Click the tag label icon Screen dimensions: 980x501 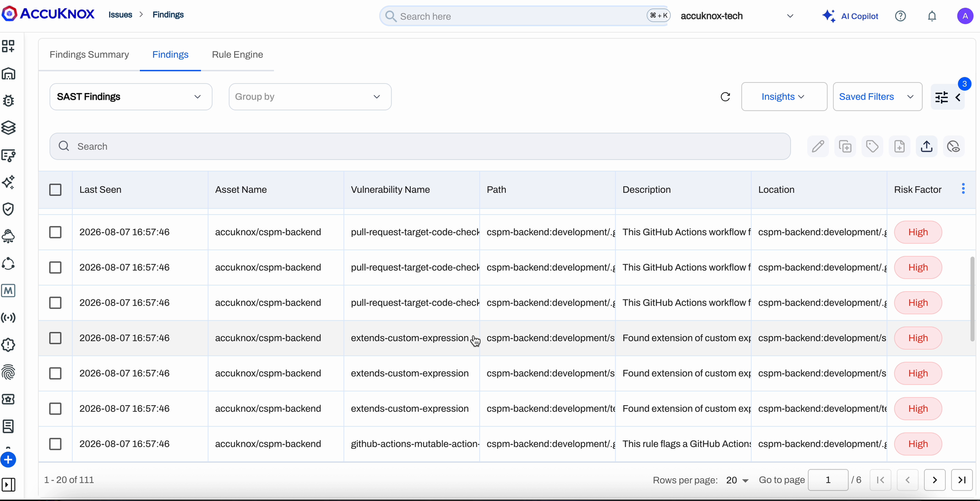[872, 146]
